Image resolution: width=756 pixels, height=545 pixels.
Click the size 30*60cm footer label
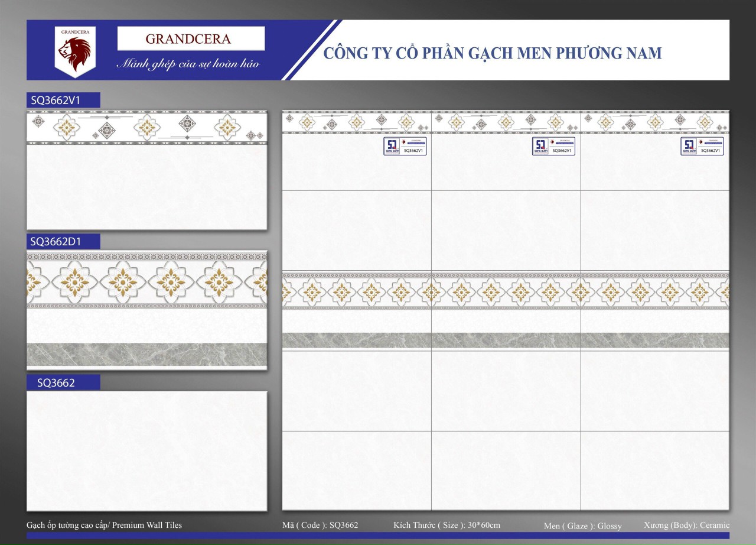pos(447,525)
